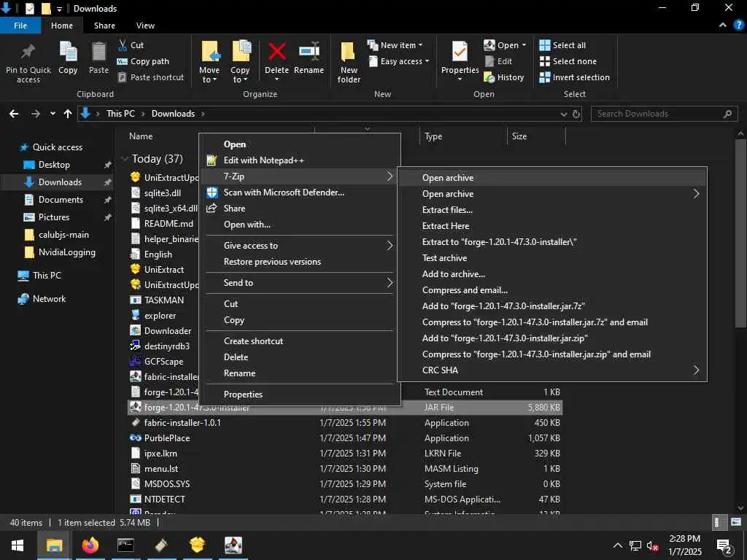Open Network in navigation pane

click(x=49, y=299)
